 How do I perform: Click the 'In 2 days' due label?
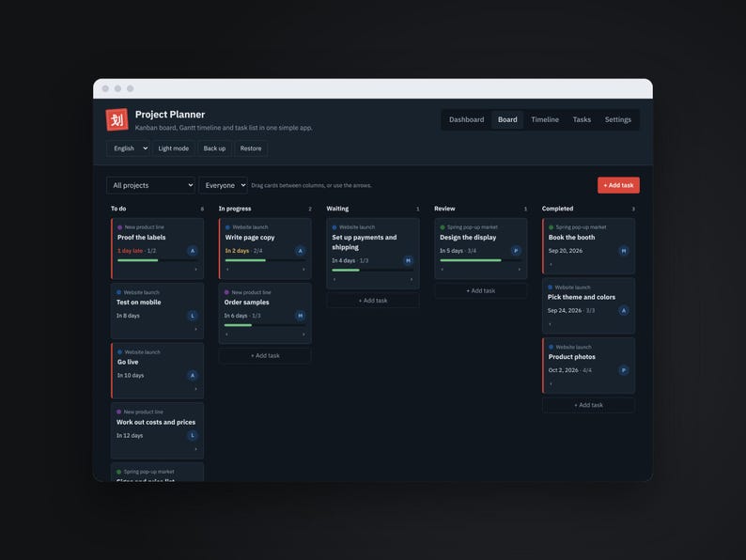[x=237, y=251]
